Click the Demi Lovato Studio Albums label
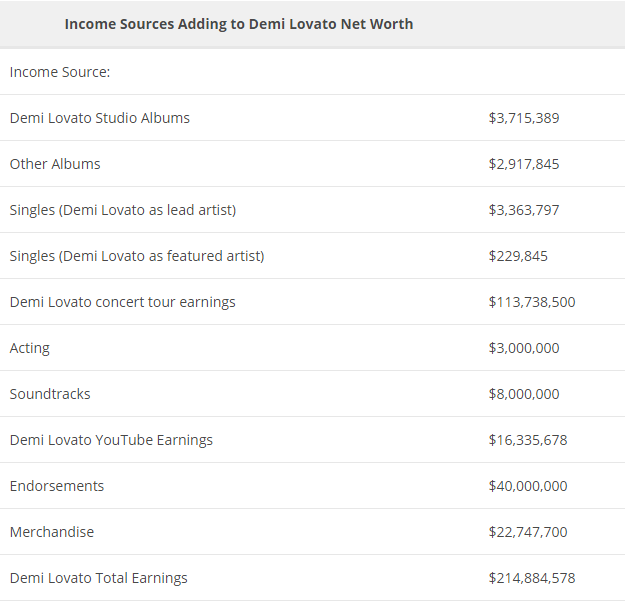 [100, 118]
